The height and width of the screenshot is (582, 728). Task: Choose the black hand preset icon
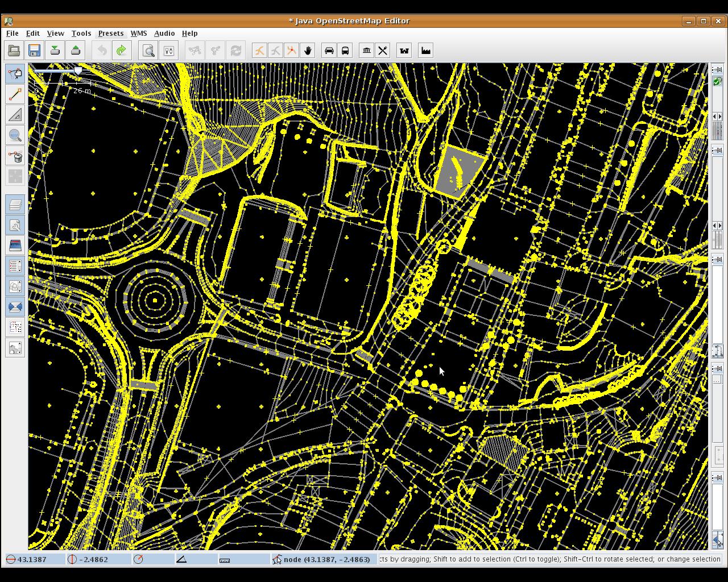[308, 51]
